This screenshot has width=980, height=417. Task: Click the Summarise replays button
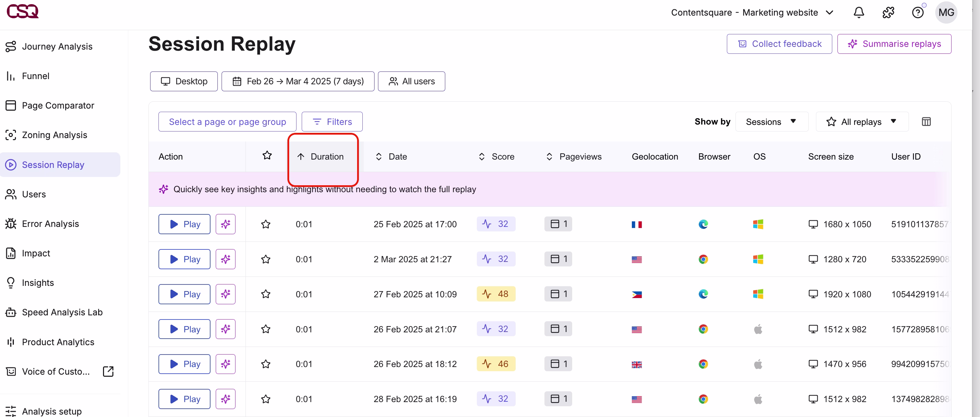[x=894, y=44]
